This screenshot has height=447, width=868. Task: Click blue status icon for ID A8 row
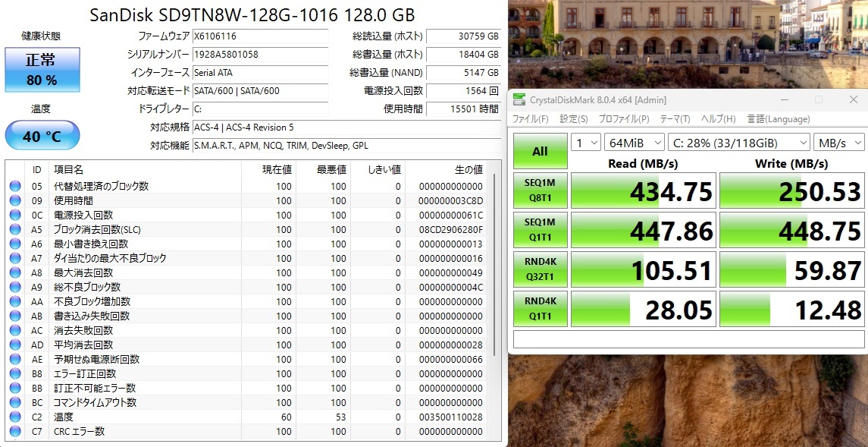pyautogui.click(x=15, y=272)
